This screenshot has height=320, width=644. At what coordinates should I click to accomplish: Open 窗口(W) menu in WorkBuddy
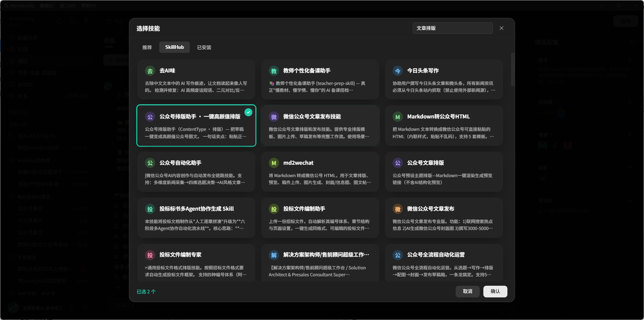click(x=68, y=6)
